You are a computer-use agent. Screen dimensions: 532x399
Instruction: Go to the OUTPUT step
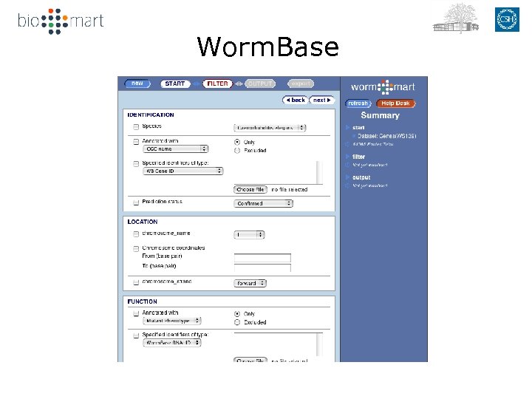(260, 83)
